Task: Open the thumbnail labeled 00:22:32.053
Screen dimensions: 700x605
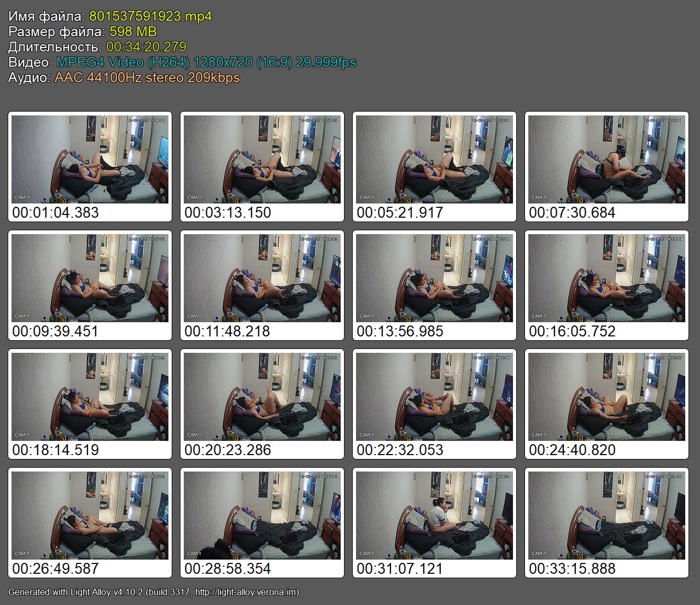Action: (x=434, y=397)
